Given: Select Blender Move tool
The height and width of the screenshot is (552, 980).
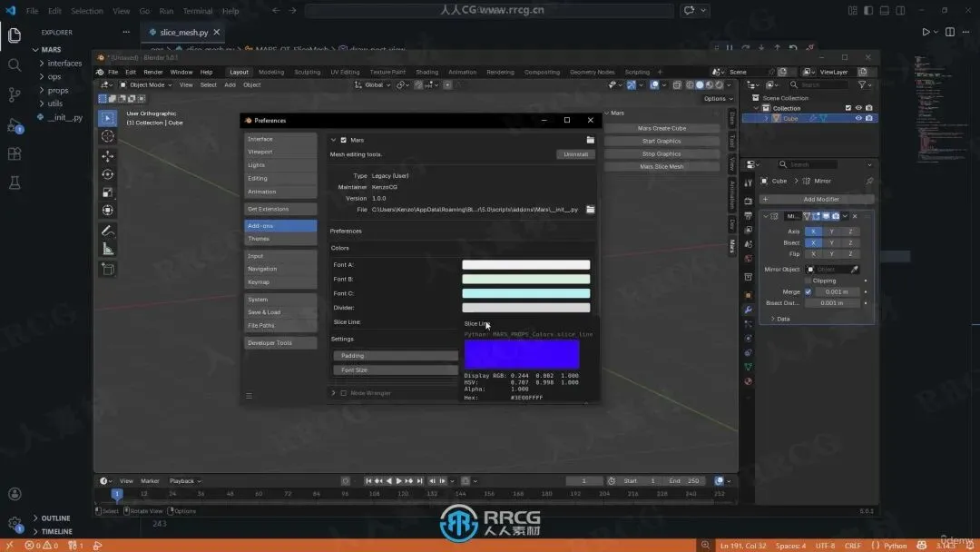Looking at the screenshot, I should [x=107, y=155].
